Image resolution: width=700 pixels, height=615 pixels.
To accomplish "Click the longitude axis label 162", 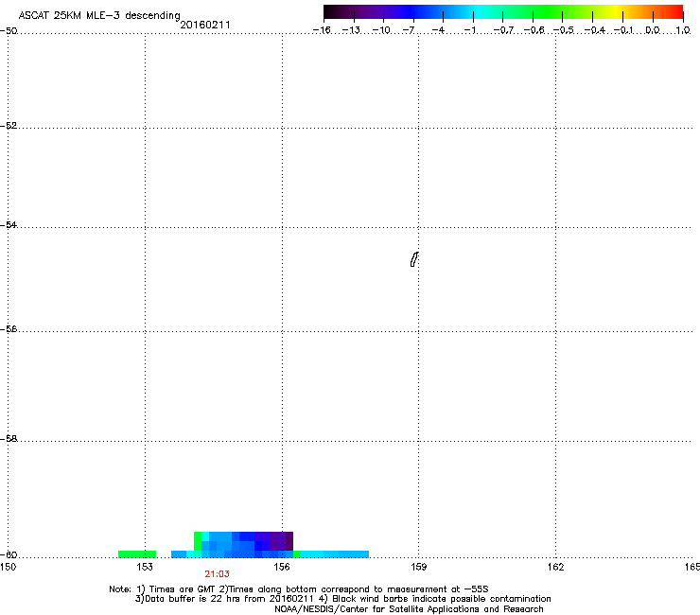I will pos(556,567).
